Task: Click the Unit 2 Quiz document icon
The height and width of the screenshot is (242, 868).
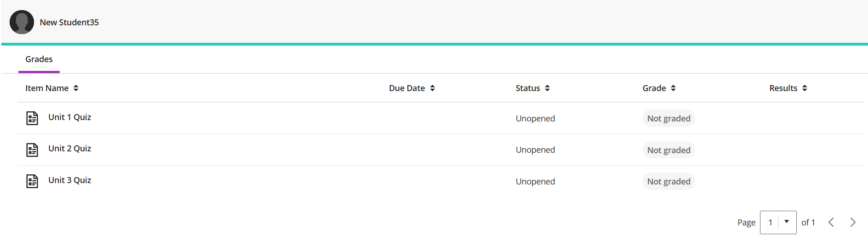Action: [32, 150]
